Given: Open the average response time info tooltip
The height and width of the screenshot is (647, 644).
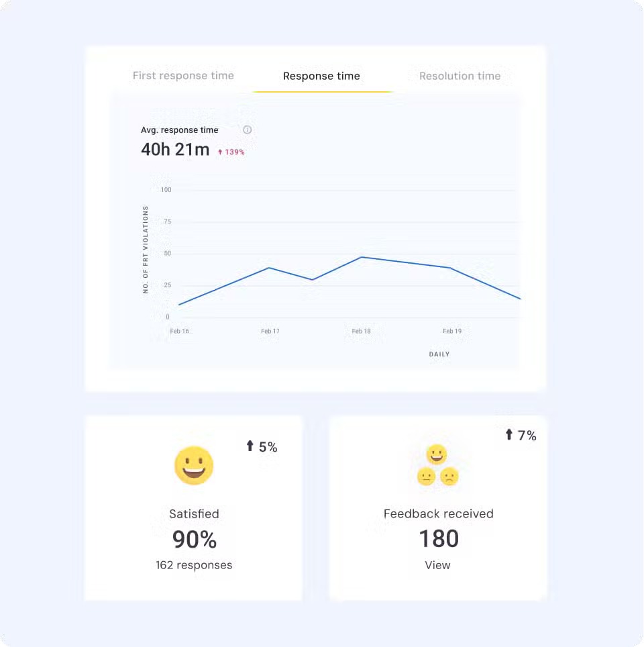Looking at the screenshot, I should [248, 130].
